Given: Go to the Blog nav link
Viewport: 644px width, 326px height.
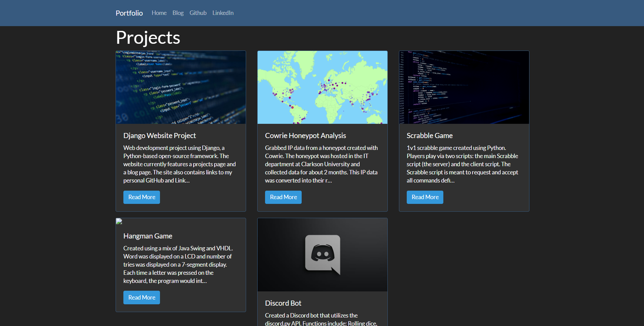Looking at the screenshot, I should pyautogui.click(x=178, y=13).
